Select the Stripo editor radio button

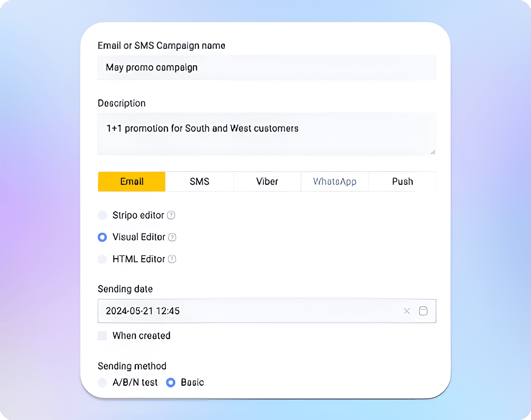102,215
